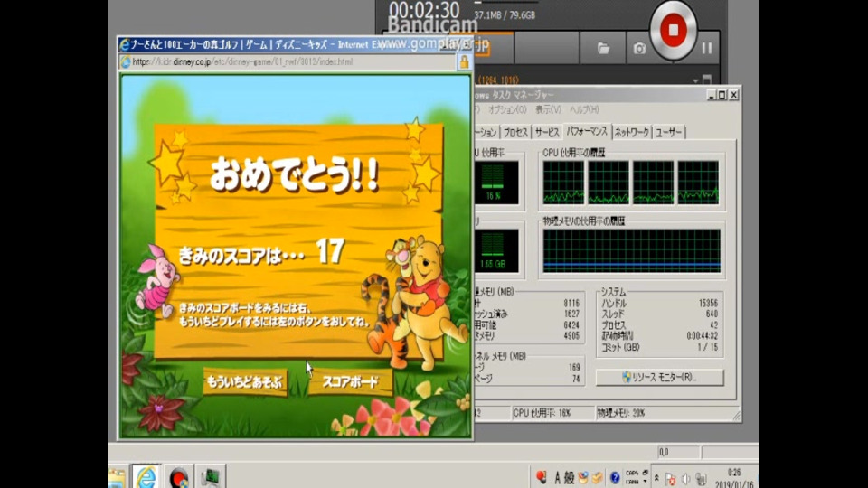Click IME options small dropdown arrow
Image resolution: width=868 pixels, height=488 pixels.
pyautogui.click(x=645, y=482)
